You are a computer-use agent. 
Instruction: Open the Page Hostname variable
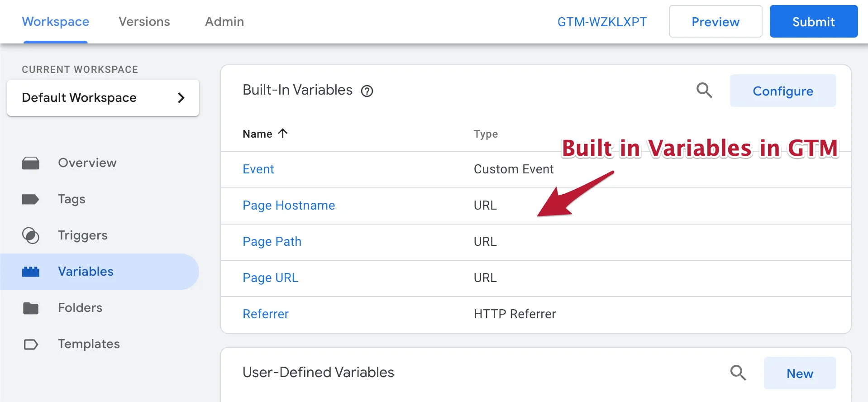click(289, 206)
